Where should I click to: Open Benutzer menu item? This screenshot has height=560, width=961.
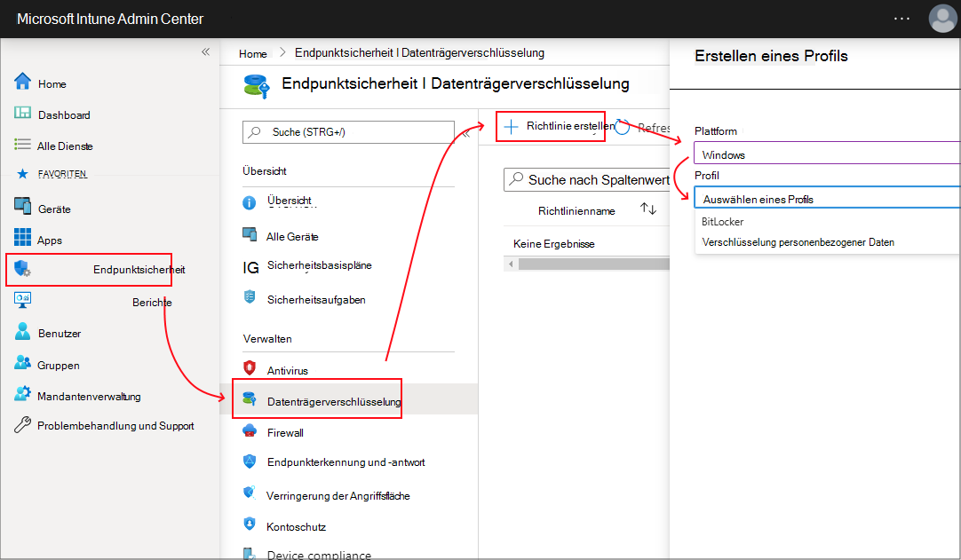pyautogui.click(x=60, y=334)
